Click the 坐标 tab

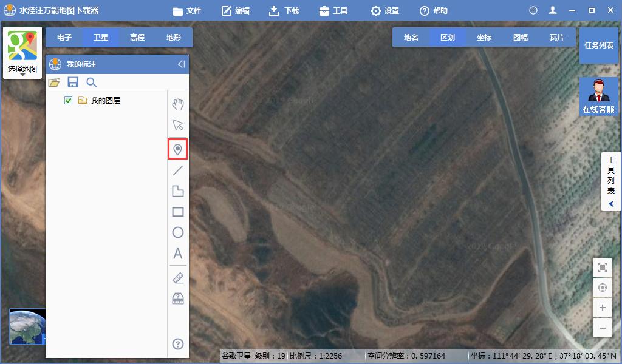(x=484, y=37)
